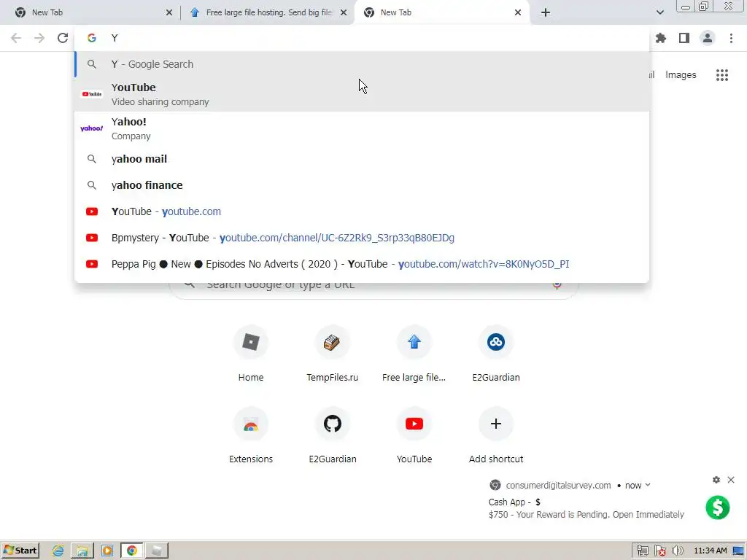Expand the tab search dropdown arrow
Screen dimensions: 747x560
659,12
